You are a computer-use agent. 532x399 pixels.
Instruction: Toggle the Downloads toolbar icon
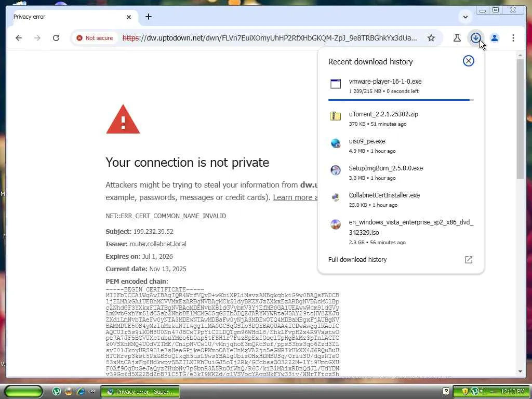476,38
